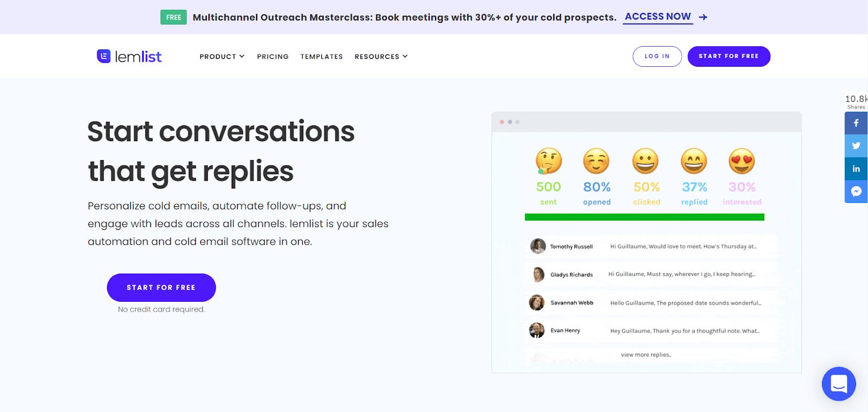Click Evan Henry's avatar
The image size is (868, 412).
click(537, 330)
